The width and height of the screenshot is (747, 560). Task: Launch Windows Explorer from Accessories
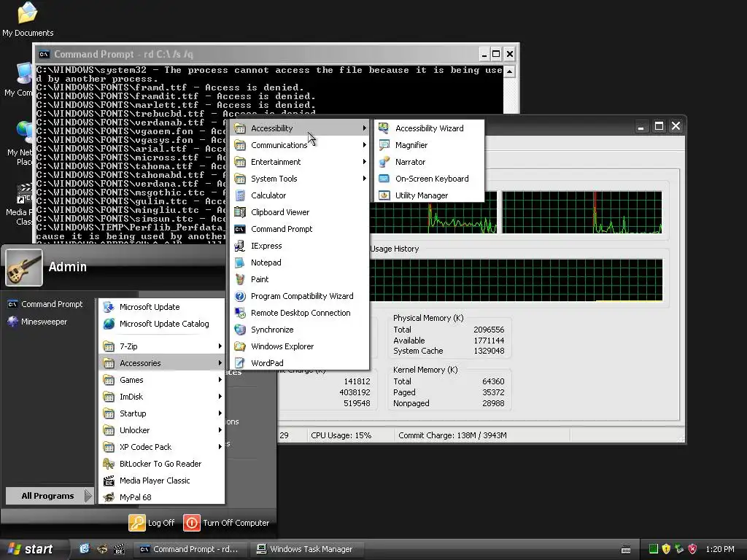[299, 346]
